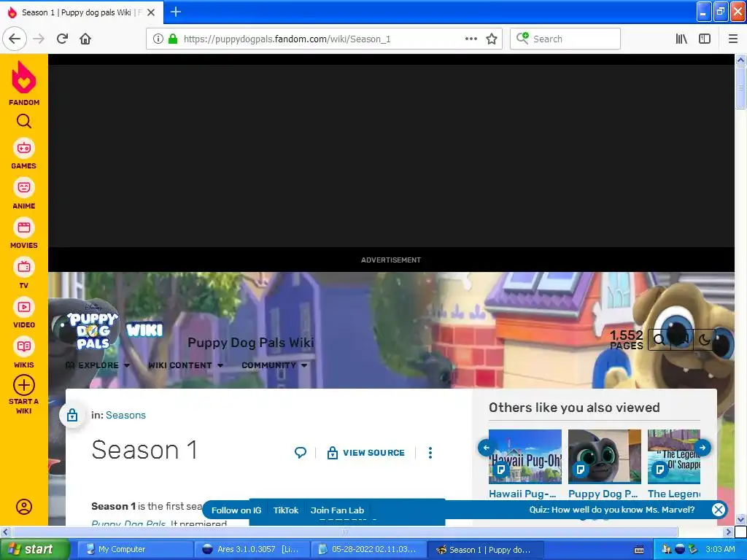Show the browser sidebars icon
The width and height of the screenshot is (747, 560).
(x=705, y=39)
